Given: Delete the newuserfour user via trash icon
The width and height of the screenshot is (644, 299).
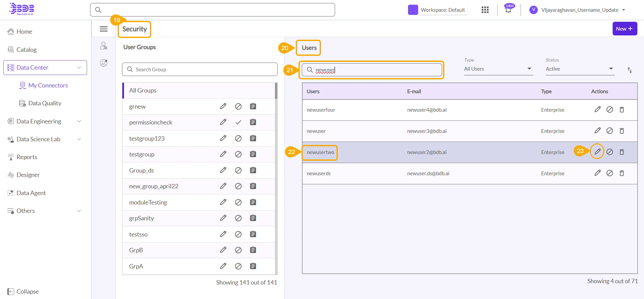Looking at the screenshot, I should 621,110.
